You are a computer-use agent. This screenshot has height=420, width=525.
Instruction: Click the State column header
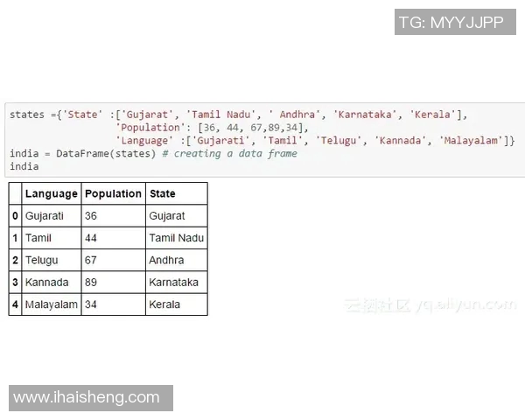[x=163, y=193]
